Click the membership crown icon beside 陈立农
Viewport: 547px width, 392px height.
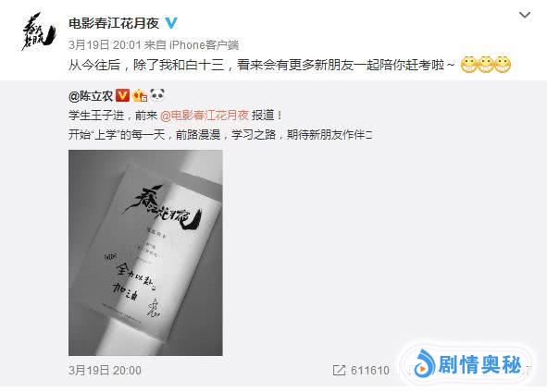pos(140,95)
